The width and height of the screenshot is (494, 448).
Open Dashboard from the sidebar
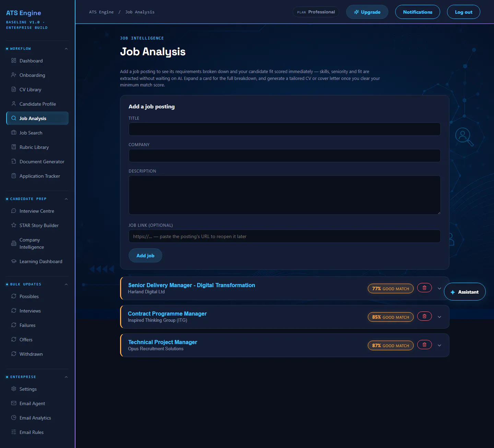(x=37, y=61)
